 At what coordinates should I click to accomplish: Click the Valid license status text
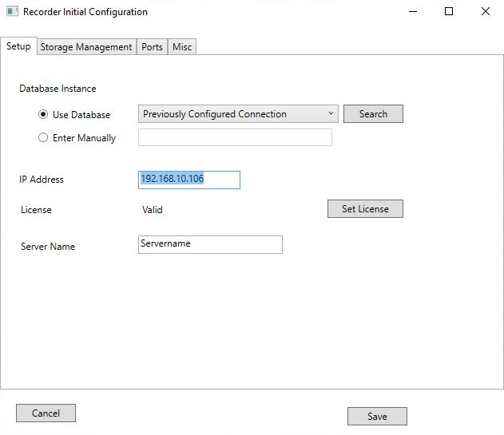pos(152,210)
